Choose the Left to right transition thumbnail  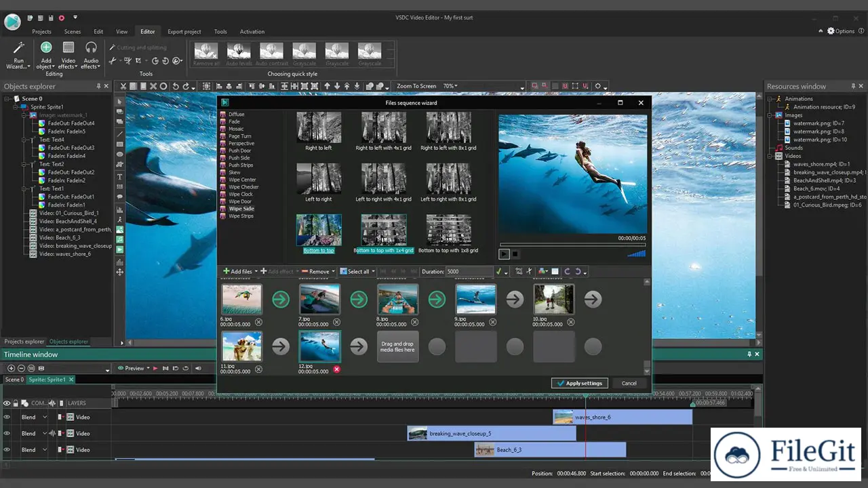[x=319, y=179]
